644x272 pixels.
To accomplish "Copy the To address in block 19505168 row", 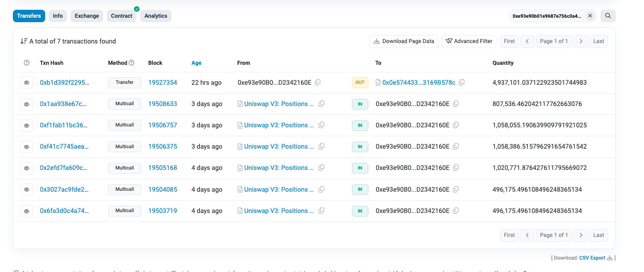I will tap(456, 168).
